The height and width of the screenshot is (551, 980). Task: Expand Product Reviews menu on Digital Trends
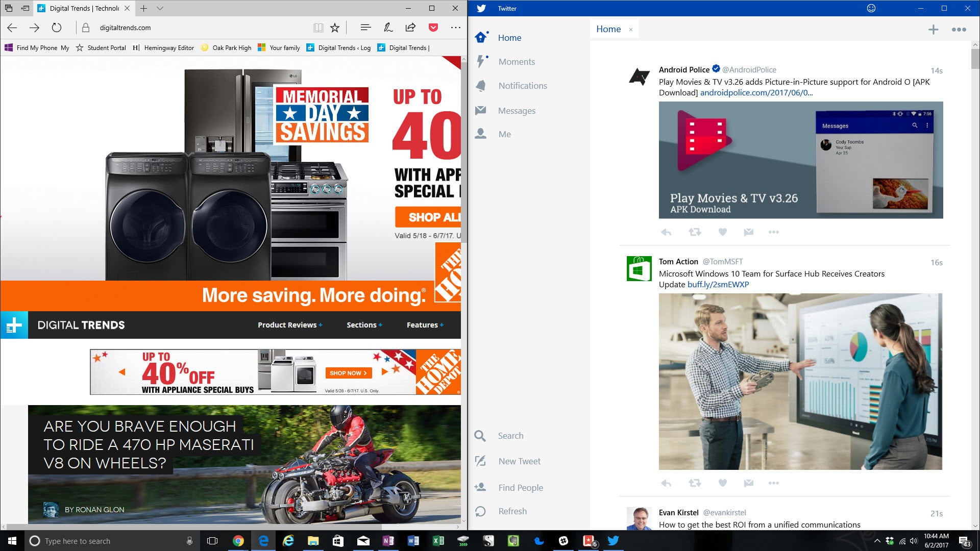[289, 325]
